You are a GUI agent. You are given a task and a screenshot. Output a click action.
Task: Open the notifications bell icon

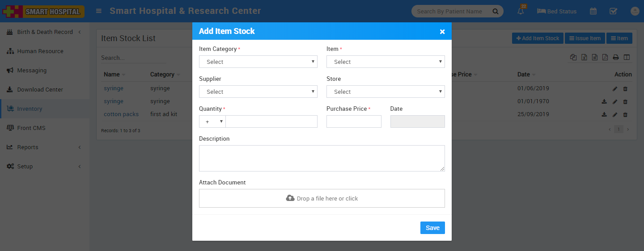point(521,12)
